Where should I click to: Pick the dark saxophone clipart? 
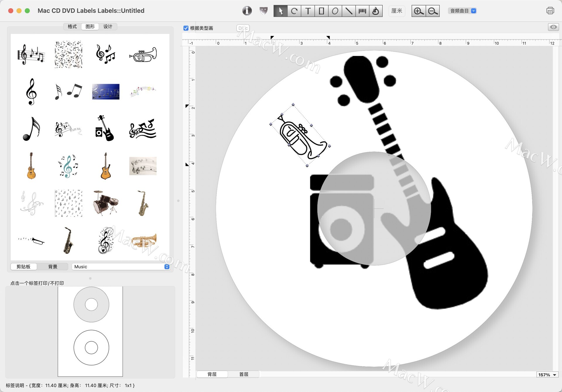[x=68, y=240]
